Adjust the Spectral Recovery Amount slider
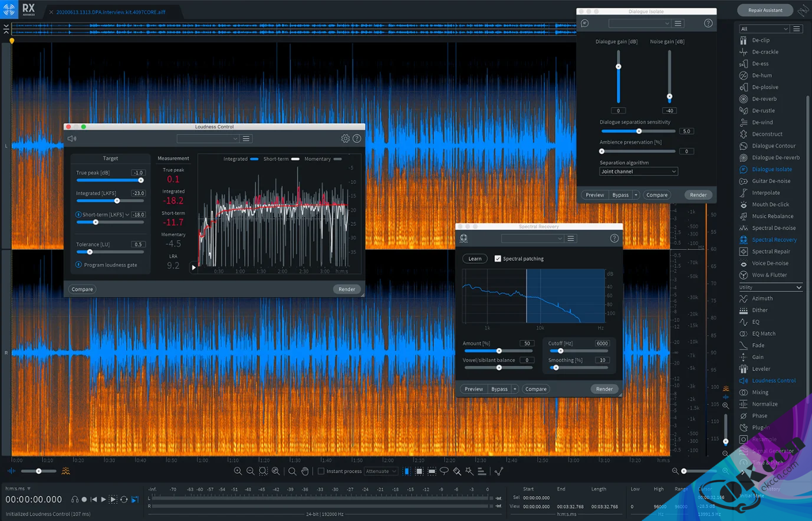812x521 pixels. (x=499, y=351)
